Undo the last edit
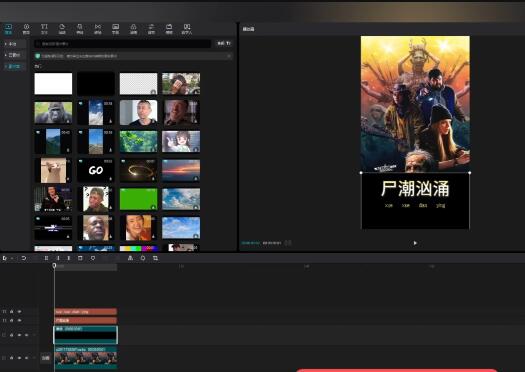The height and width of the screenshot is (372, 525). click(x=24, y=258)
